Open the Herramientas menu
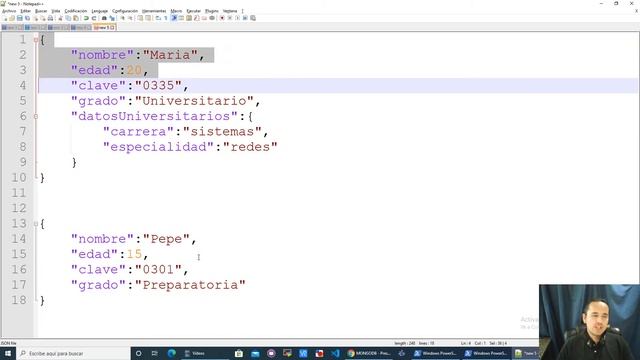The image size is (640, 360). [x=154, y=11]
